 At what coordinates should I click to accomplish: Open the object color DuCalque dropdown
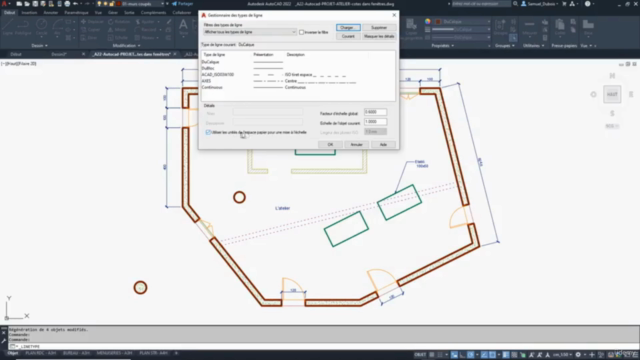point(462,22)
